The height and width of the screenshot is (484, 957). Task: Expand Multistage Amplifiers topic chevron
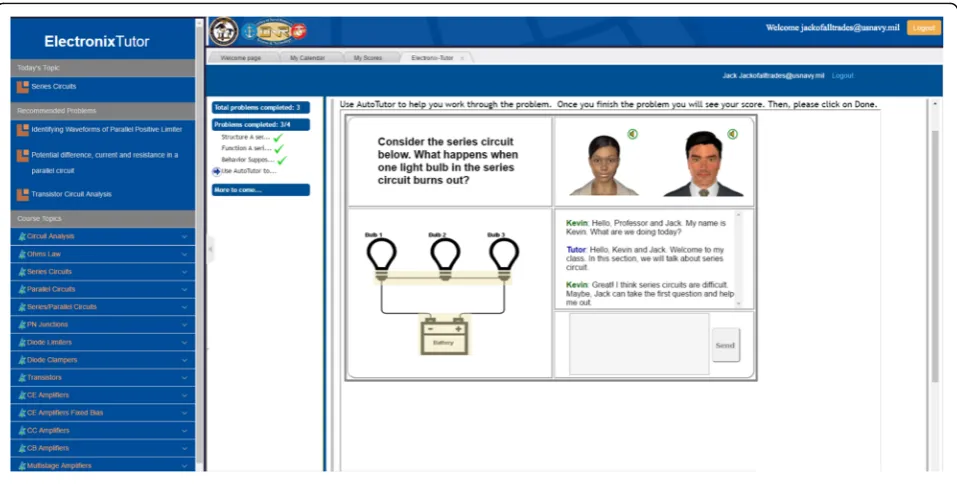[184, 466]
